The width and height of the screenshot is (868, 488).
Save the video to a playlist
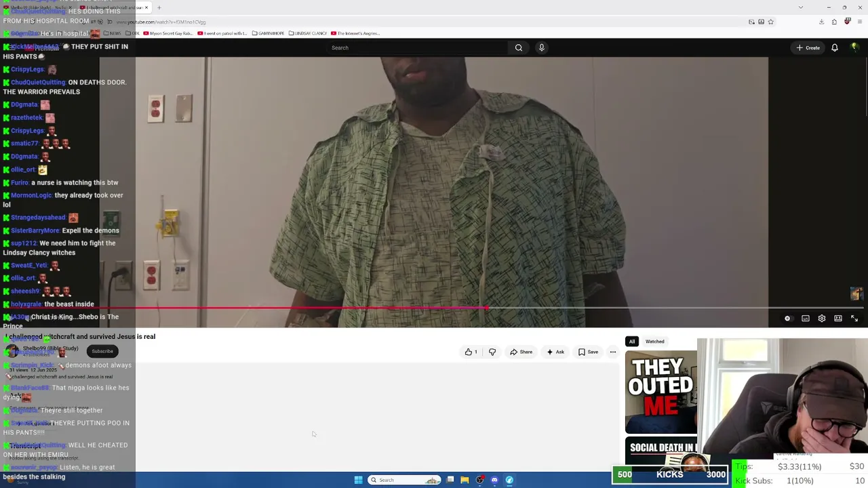pyautogui.click(x=588, y=352)
